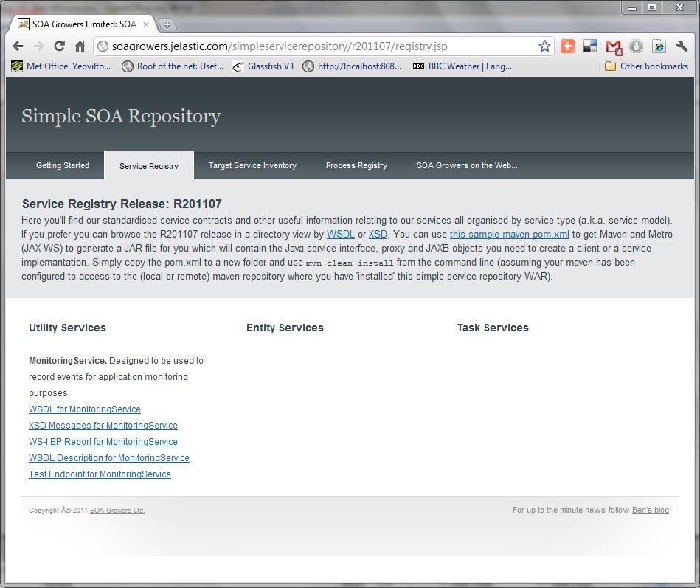Open the IE Tab extension icon
The height and width of the screenshot is (588, 700).
(x=658, y=45)
